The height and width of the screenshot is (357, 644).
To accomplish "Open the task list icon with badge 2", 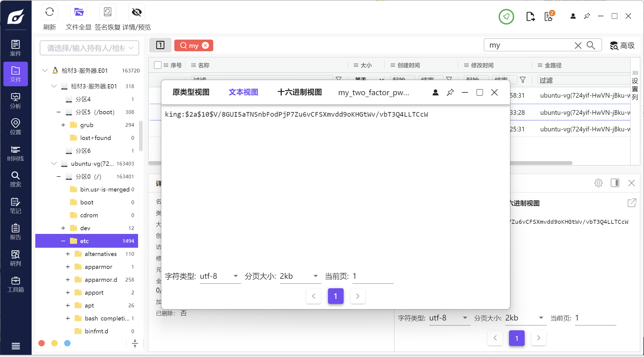I will tap(549, 16).
